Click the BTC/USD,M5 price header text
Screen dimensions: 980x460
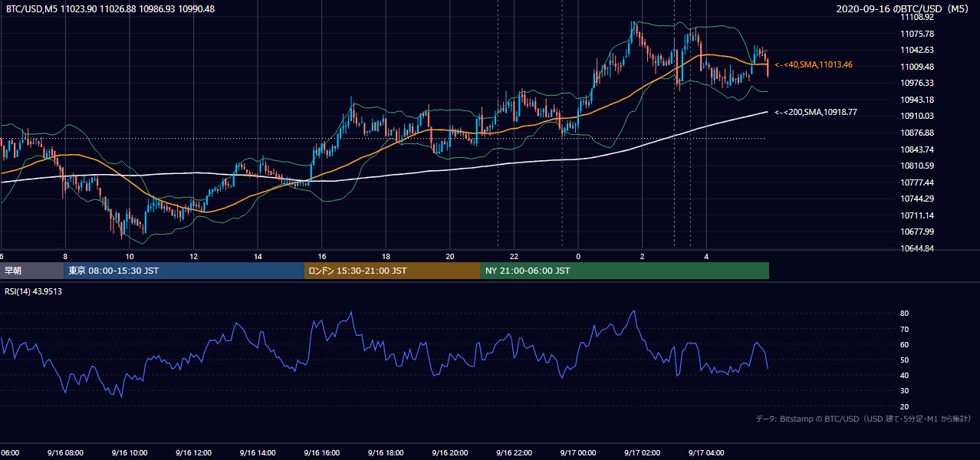coord(110,8)
